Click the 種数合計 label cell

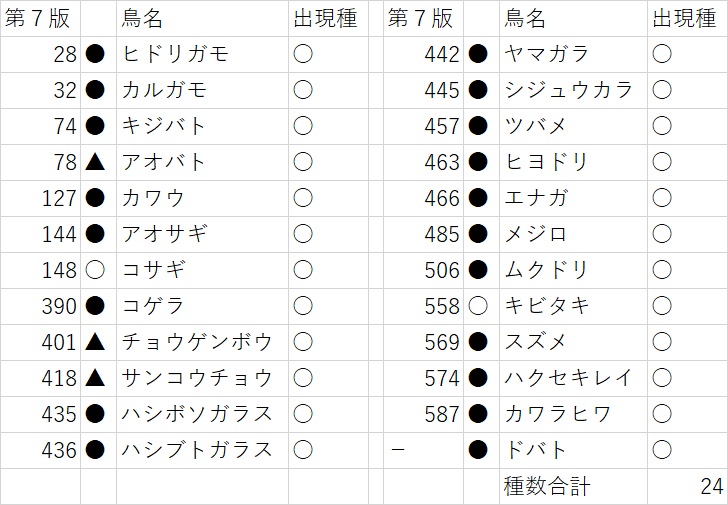click(x=546, y=487)
